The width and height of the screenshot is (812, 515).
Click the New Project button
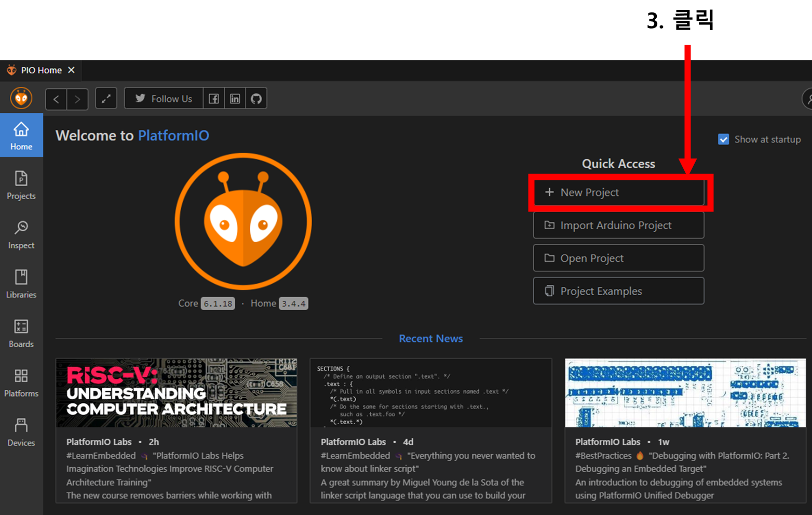click(618, 192)
